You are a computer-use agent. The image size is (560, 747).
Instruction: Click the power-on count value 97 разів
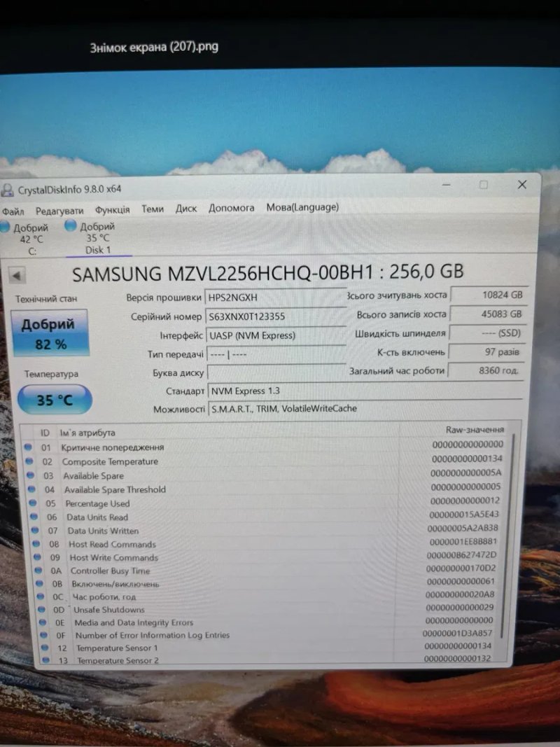click(487, 352)
